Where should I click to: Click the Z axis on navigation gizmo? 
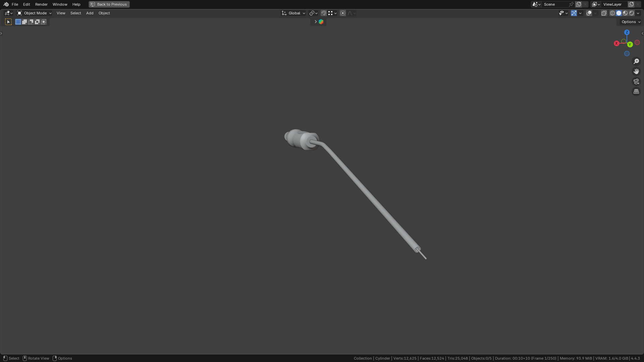click(627, 32)
